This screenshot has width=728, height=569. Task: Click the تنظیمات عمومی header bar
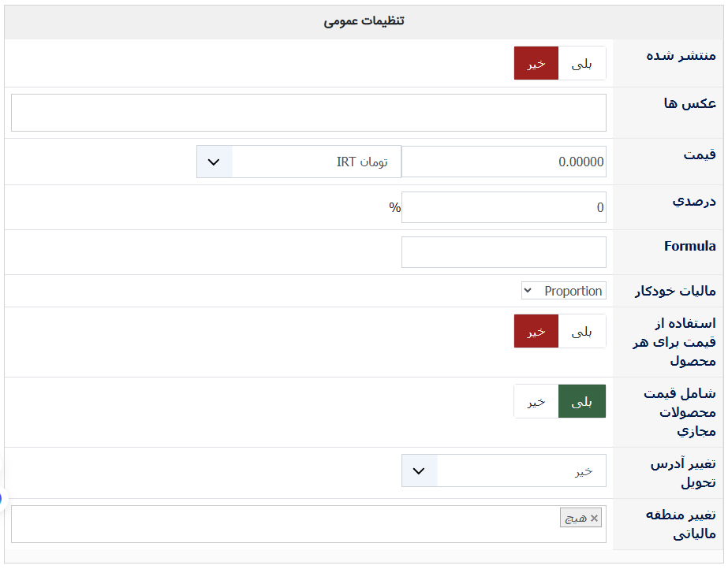click(364, 21)
